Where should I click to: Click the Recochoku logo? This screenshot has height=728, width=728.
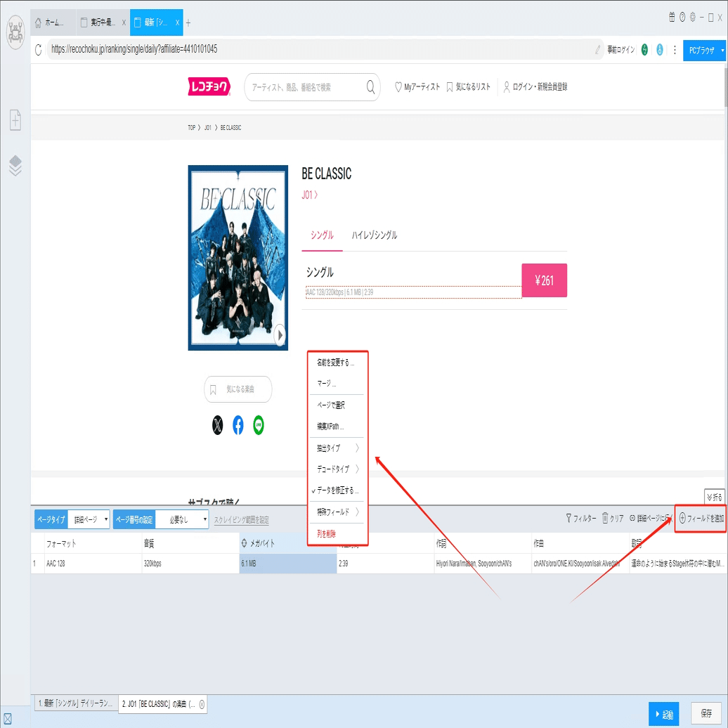[x=209, y=86]
